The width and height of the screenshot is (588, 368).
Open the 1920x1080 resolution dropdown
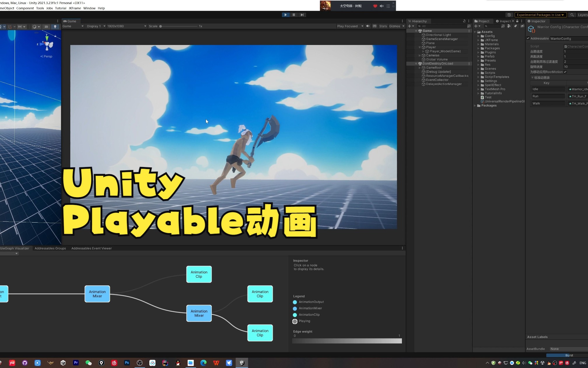[x=127, y=26]
